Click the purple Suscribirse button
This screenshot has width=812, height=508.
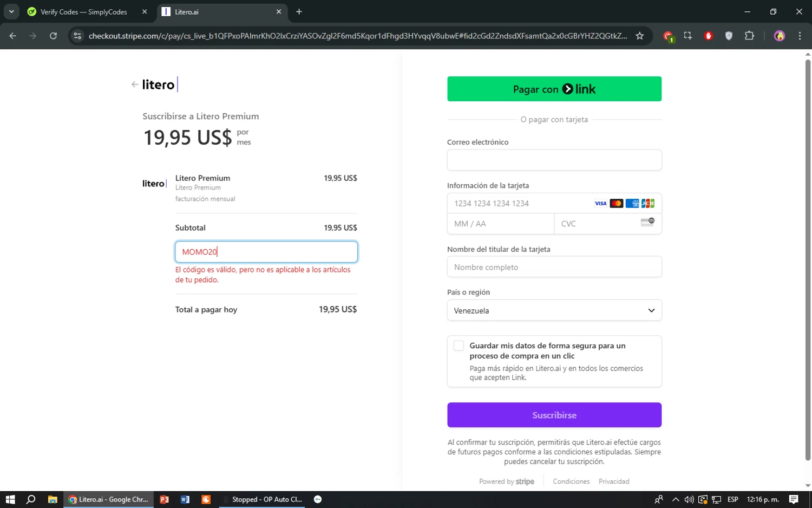click(554, 415)
